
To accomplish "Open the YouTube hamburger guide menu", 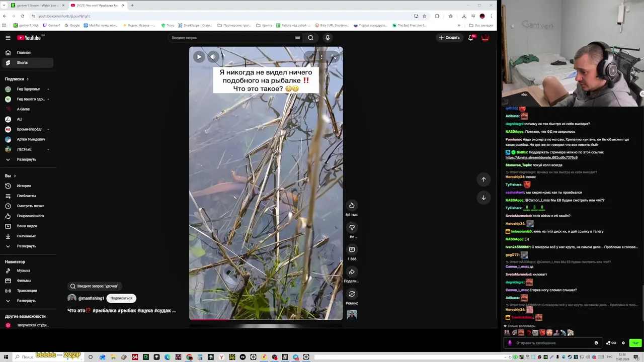I will click(x=8, y=38).
